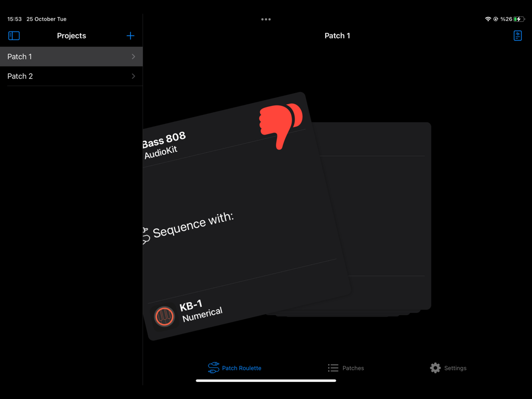Tap the Wi-Fi status icon
The image size is (532, 399).
click(488, 19)
